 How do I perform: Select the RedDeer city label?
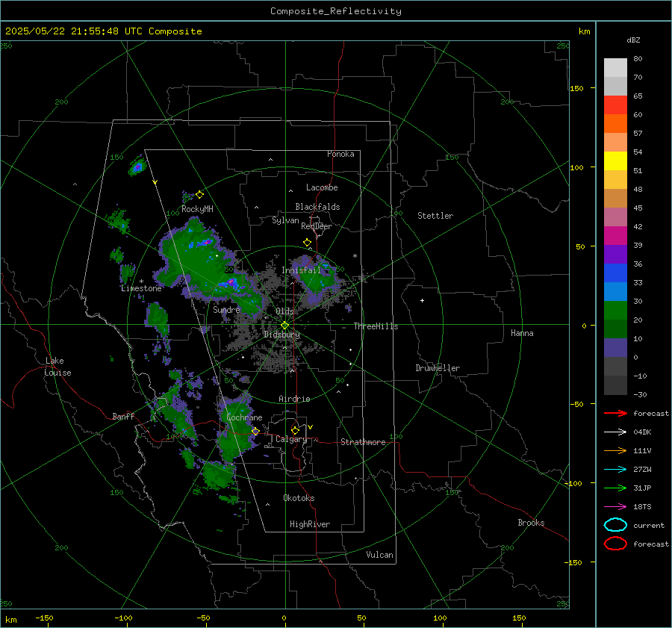[317, 226]
